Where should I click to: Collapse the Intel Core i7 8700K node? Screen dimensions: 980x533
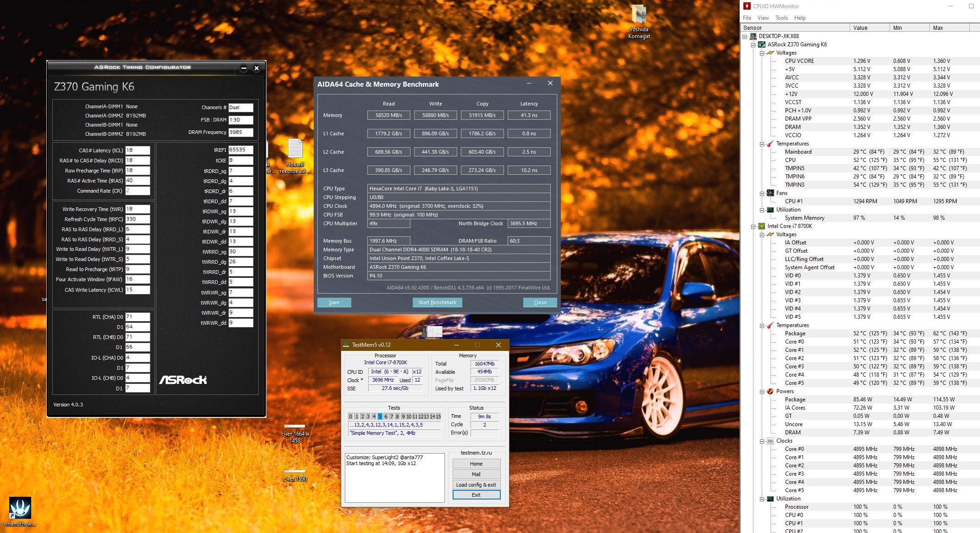[x=753, y=227]
